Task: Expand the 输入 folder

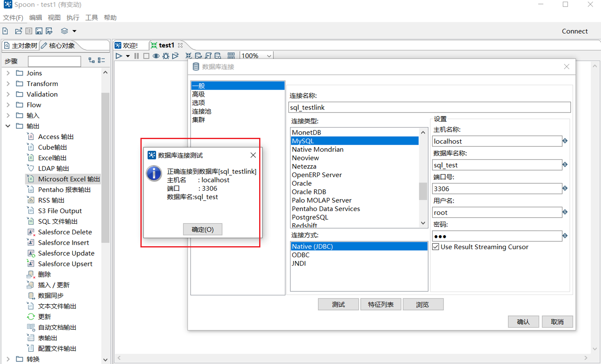Action: 8,116
